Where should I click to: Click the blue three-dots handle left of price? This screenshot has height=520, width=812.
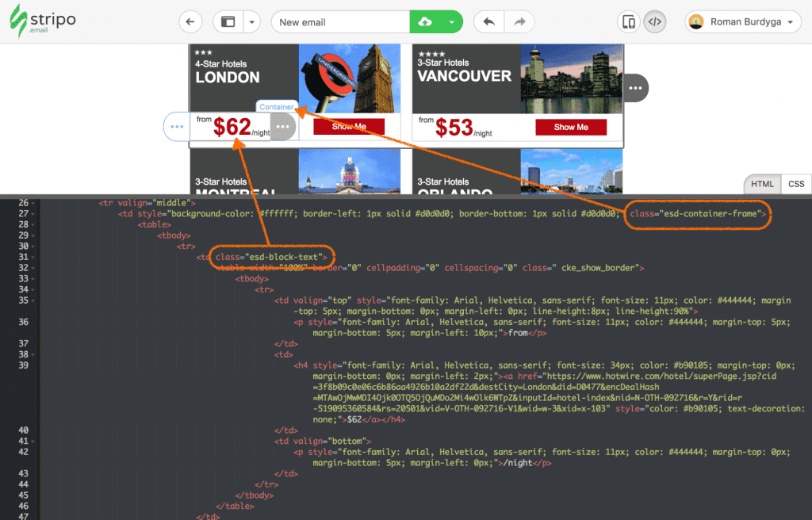tap(176, 127)
